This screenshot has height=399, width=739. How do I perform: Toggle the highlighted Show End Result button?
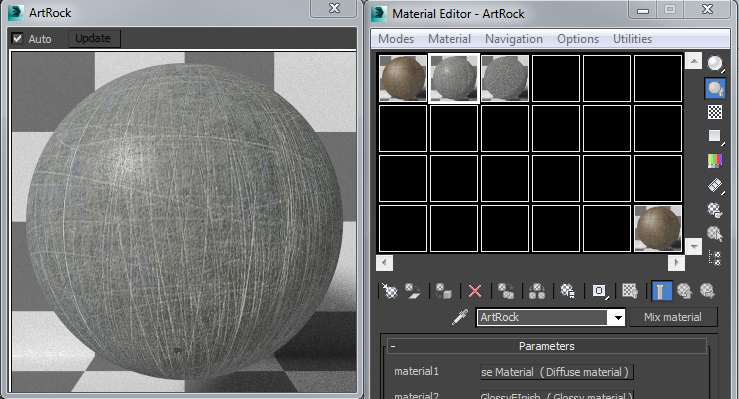(662, 291)
